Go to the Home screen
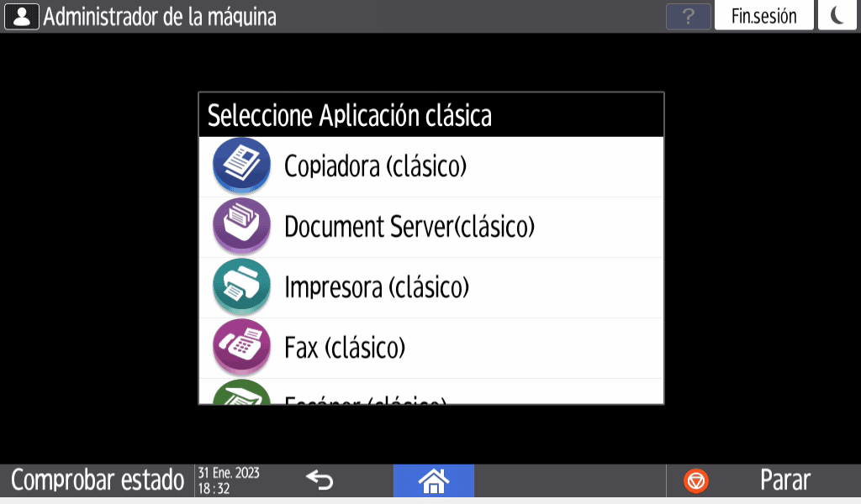The height and width of the screenshot is (504, 861). (434, 481)
